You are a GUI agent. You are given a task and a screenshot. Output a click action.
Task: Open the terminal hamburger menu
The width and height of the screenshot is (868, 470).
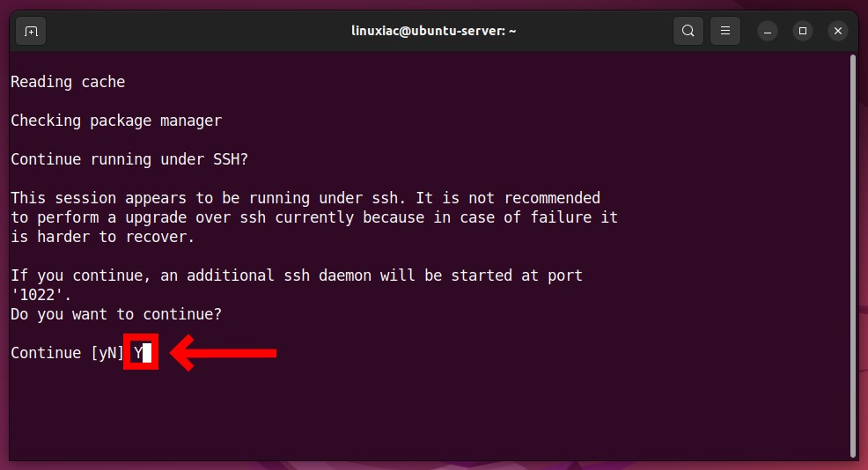pos(725,31)
